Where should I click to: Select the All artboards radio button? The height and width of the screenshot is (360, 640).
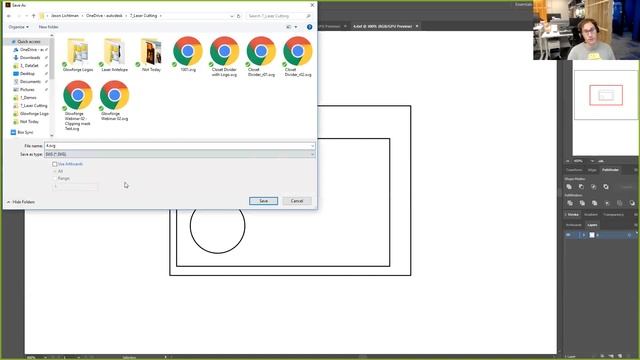pos(55,171)
